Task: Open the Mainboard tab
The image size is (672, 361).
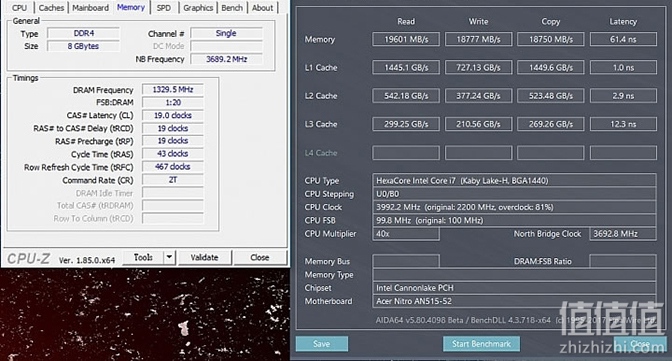Action: click(x=90, y=8)
